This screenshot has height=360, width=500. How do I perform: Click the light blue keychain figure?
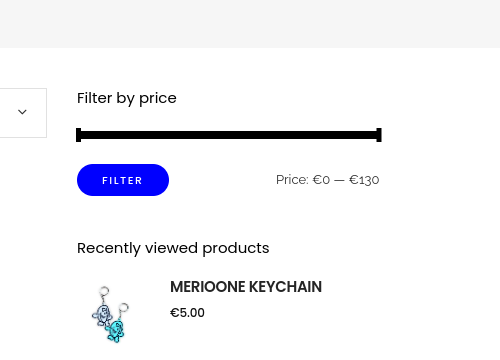(102, 315)
